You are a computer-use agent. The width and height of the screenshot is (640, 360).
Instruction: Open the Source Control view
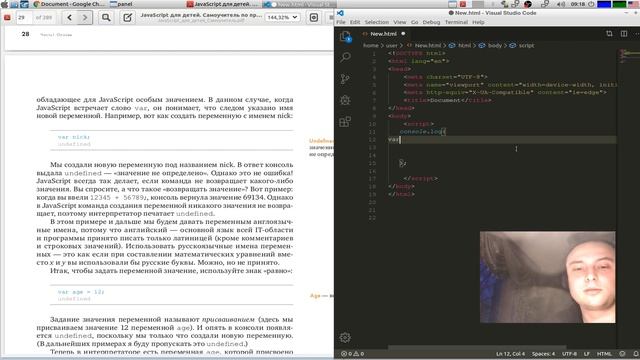(x=345, y=78)
